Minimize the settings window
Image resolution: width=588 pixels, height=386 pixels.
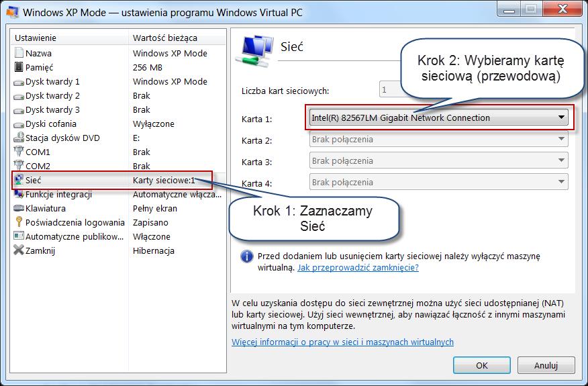pyautogui.click(x=509, y=9)
